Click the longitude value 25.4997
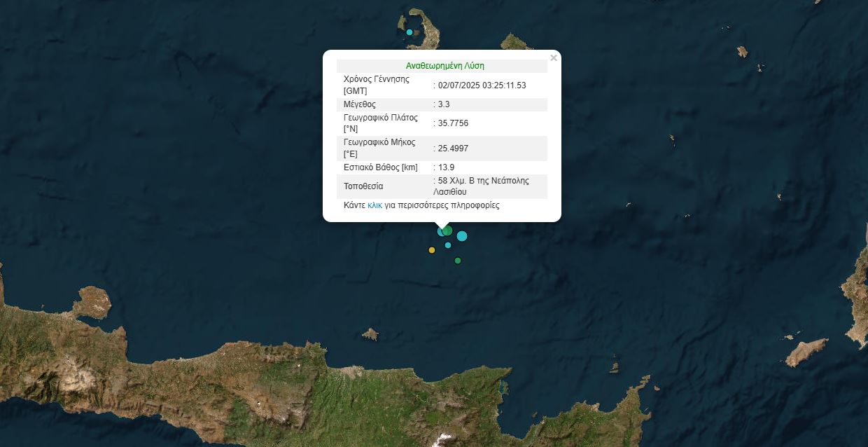Image resolution: width=868 pixels, height=447 pixels. click(x=453, y=148)
